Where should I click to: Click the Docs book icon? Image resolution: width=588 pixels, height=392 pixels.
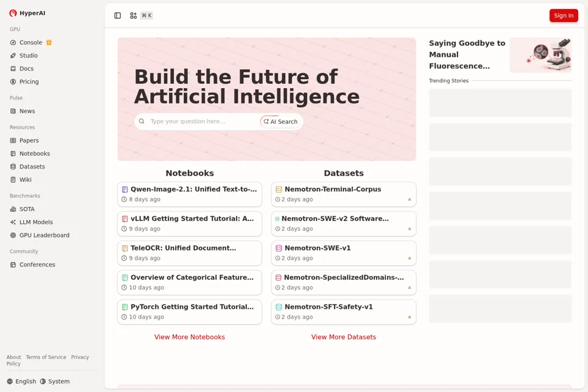(x=13, y=69)
